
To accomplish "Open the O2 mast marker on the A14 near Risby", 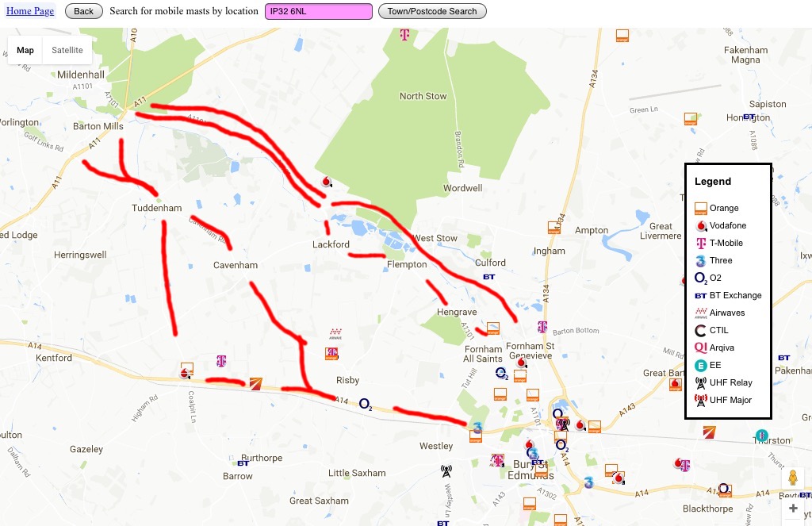I will coord(366,404).
